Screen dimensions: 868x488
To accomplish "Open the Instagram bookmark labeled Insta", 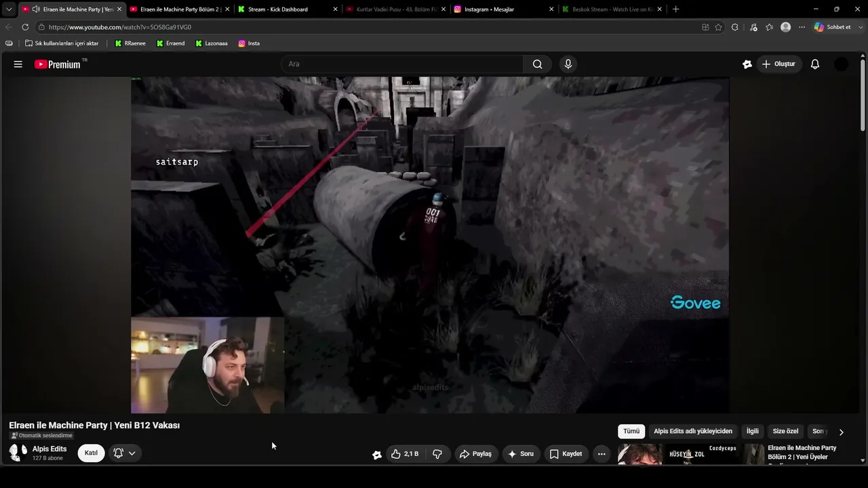I will point(249,43).
